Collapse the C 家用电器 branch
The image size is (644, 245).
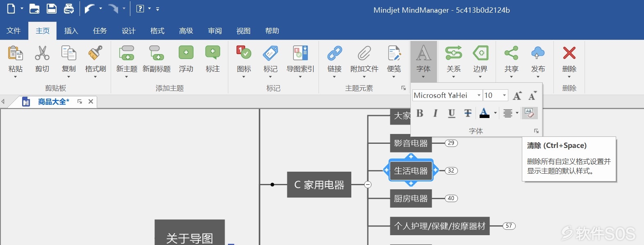coord(368,185)
